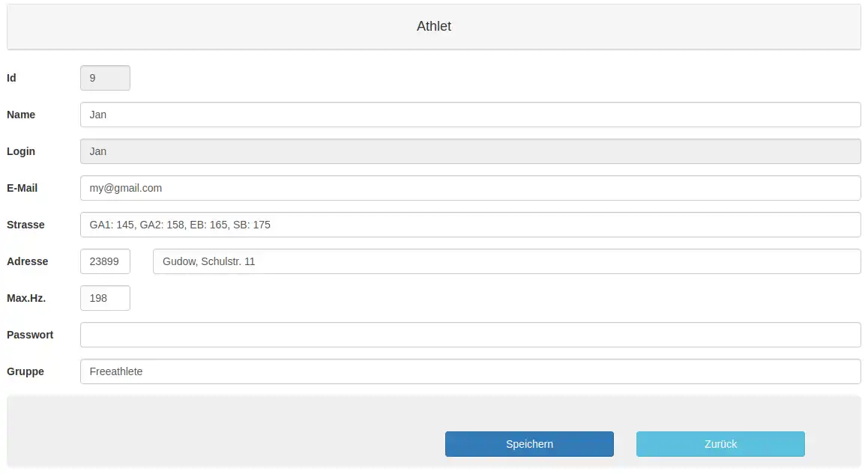The image size is (868, 474).
Task: Select the Passwort label text
Action: coord(30,335)
